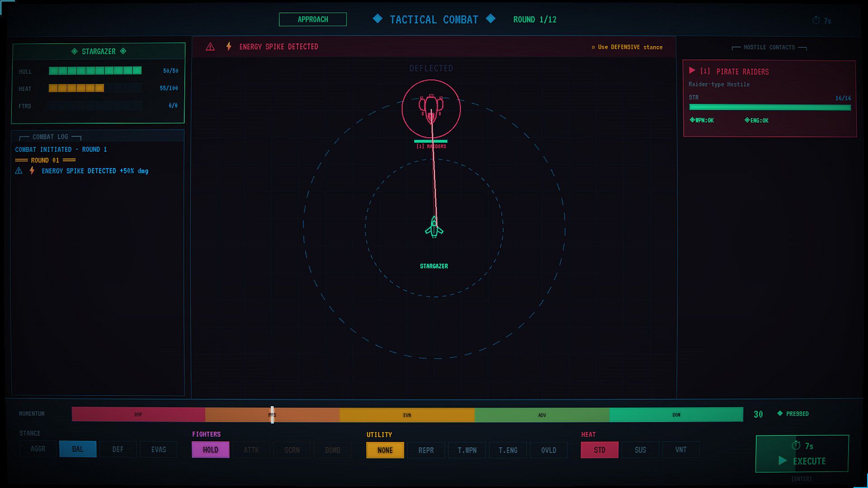Set stance to DEF defensive
The width and height of the screenshot is (868, 488).
point(118,450)
